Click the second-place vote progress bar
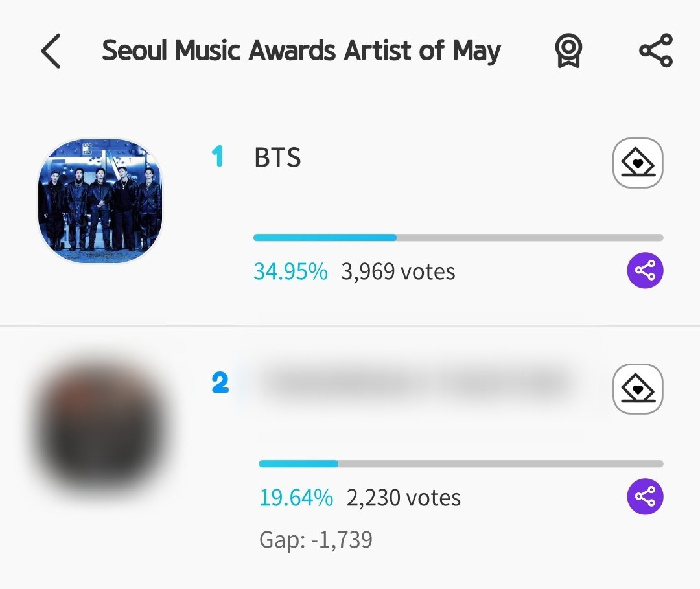The height and width of the screenshot is (589, 700). [461, 463]
